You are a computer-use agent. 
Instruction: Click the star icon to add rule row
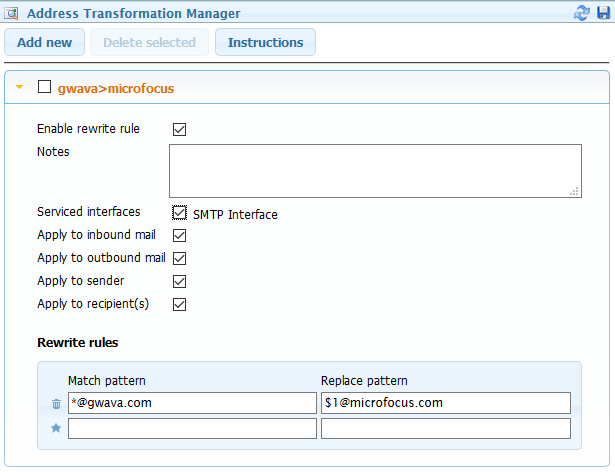coord(56,428)
